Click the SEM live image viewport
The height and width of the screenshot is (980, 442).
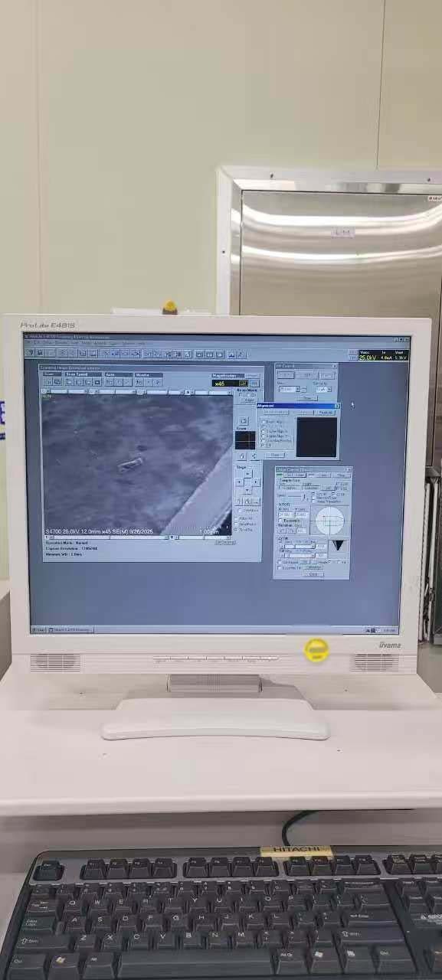point(136,464)
